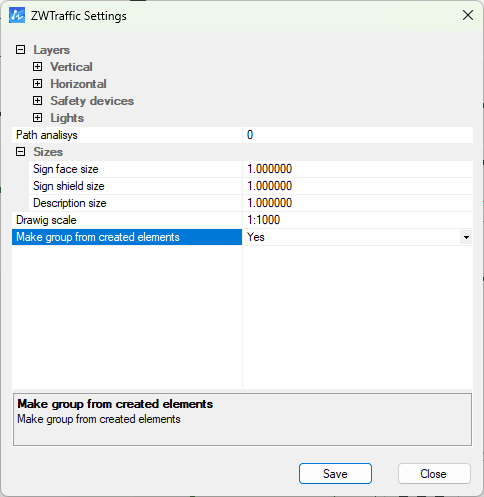Select the Sign face size property
This screenshot has height=497, width=484.
pos(135,169)
